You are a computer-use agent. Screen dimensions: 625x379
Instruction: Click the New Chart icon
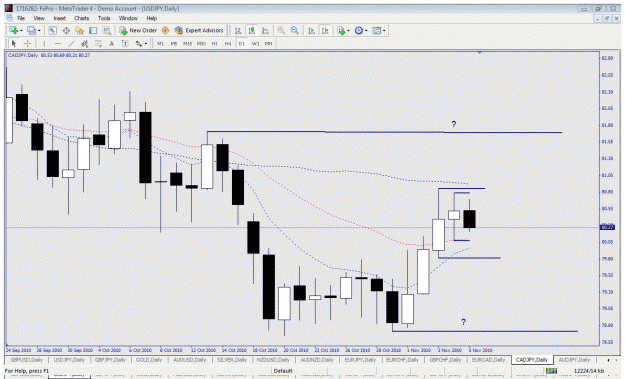click(x=13, y=30)
